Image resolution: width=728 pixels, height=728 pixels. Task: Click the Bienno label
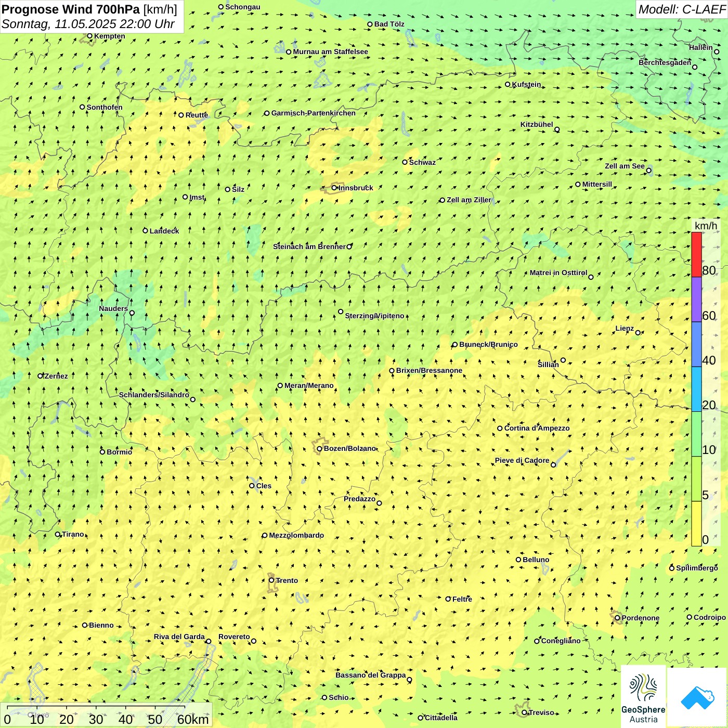coord(101,625)
